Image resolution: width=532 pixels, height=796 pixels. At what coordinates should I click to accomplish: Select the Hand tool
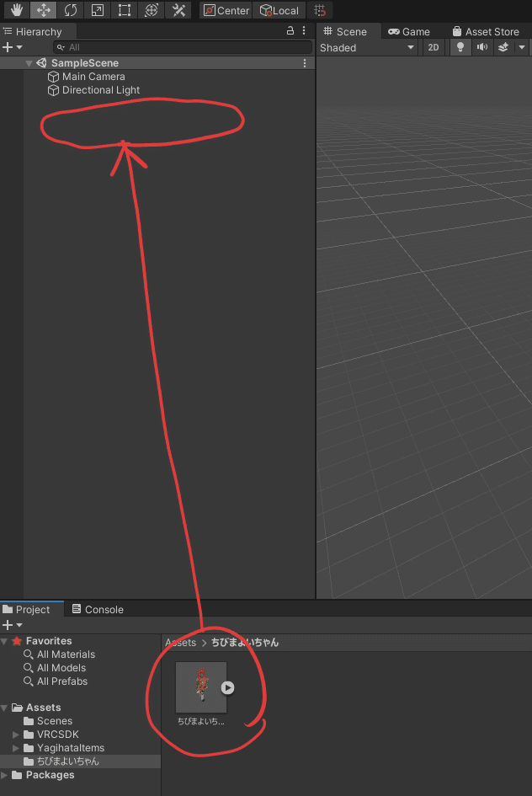tap(16, 9)
